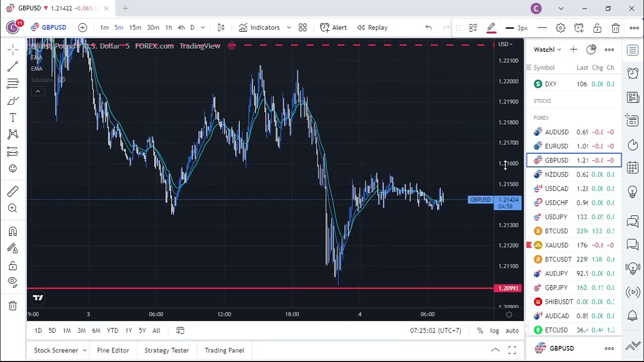Viewport: 644px width, 362px height.
Task: Open the patterns drawing tool
Action: [13, 134]
